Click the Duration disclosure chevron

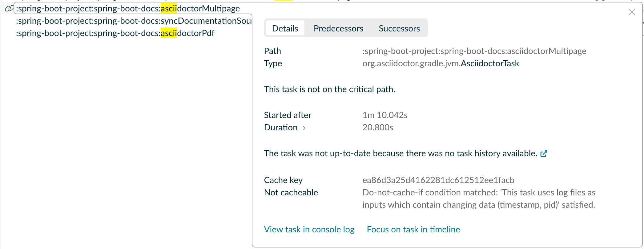coord(304,128)
